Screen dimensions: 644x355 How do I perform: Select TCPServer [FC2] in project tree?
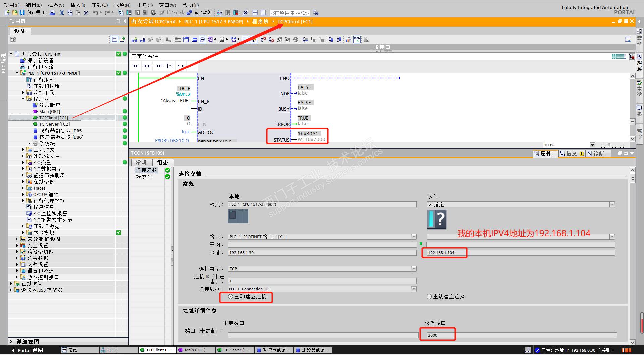pyautogui.click(x=54, y=124)
